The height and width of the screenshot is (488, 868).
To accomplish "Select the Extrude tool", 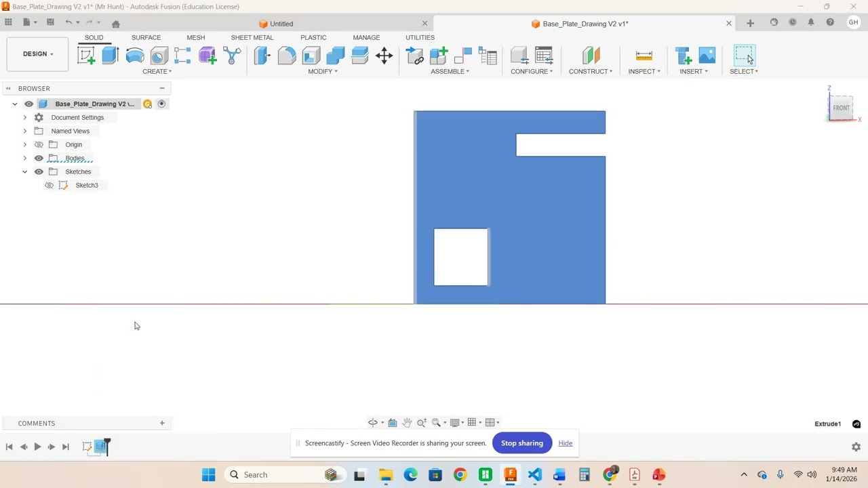I will tap(111, 56).
